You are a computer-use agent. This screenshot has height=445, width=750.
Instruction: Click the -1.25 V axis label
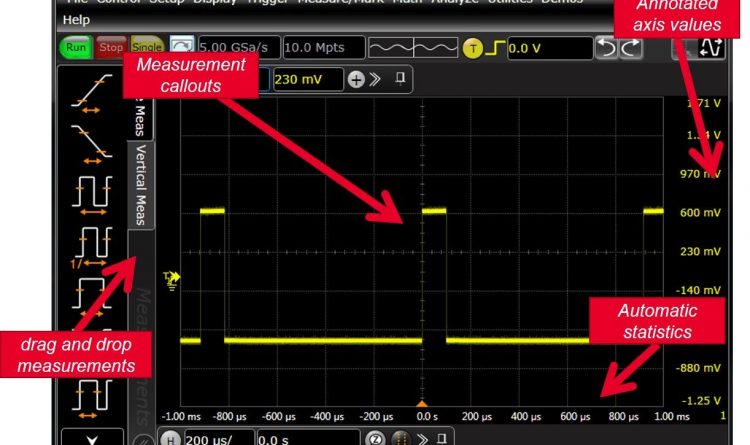[701, 401]
